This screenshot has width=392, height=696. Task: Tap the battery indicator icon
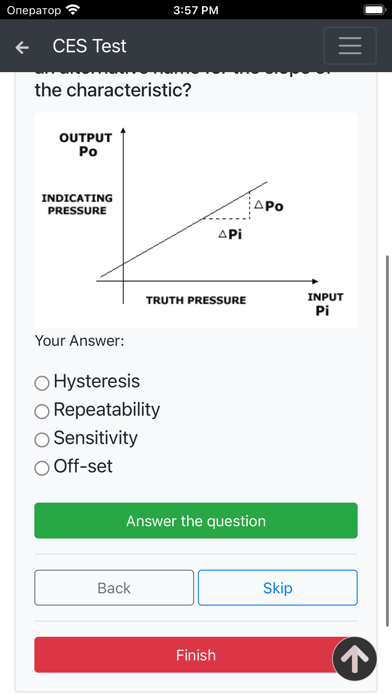(375, 10)
